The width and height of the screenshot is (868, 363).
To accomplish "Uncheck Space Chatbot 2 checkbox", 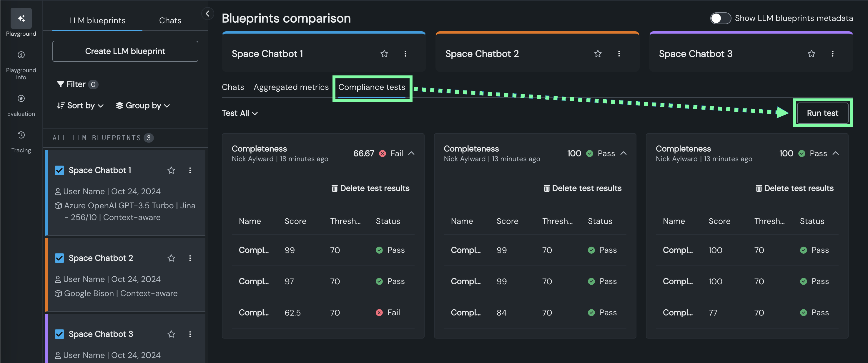I will click(x=59, y=258).
